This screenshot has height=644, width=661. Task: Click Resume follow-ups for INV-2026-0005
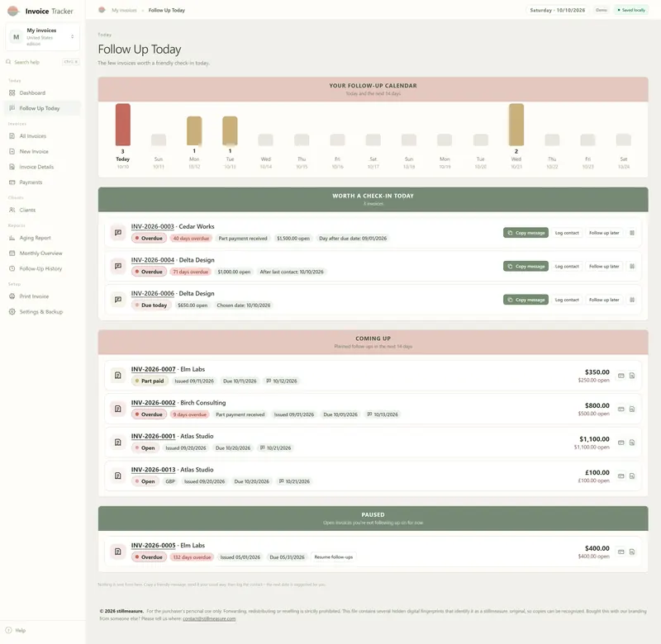pos(334,557)
